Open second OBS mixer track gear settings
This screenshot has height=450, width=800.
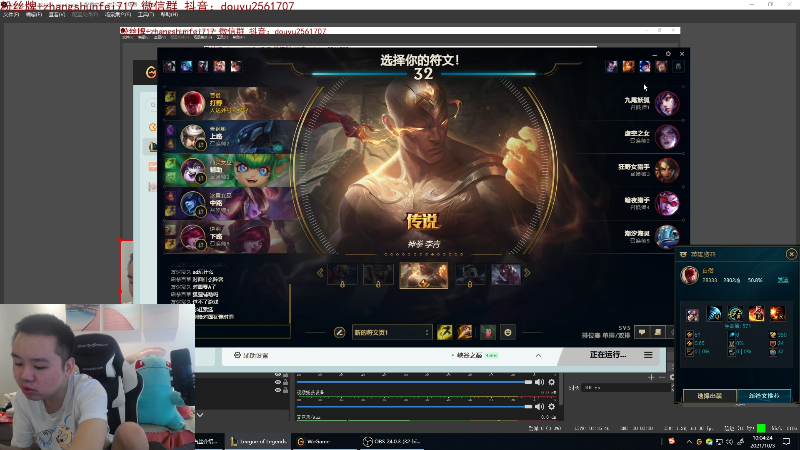click(x=552, y=406)
